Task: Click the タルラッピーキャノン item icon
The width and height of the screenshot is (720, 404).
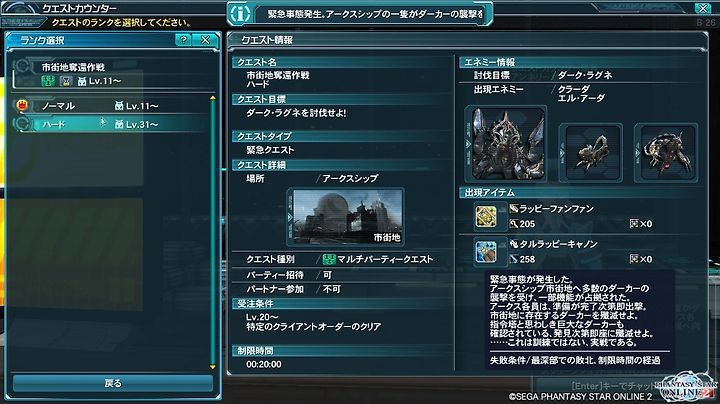Action: [x=486, y=252]
